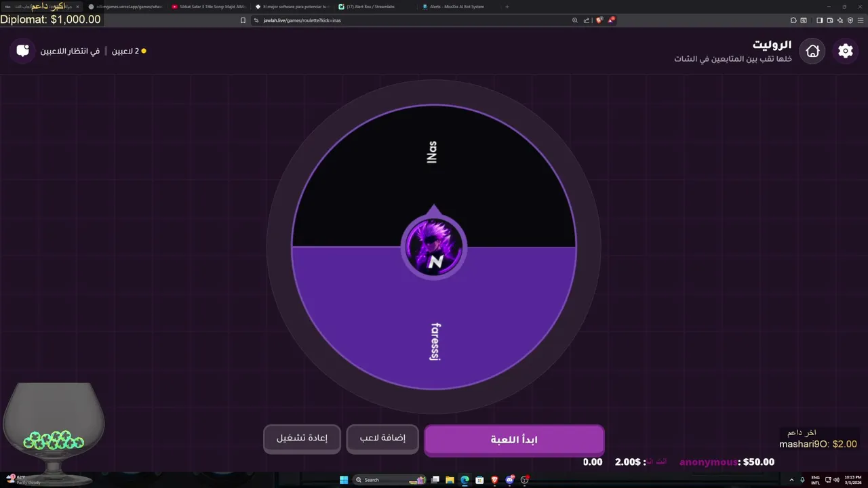Toggle the browser sidebar panel icon

[x=819, y=20]
